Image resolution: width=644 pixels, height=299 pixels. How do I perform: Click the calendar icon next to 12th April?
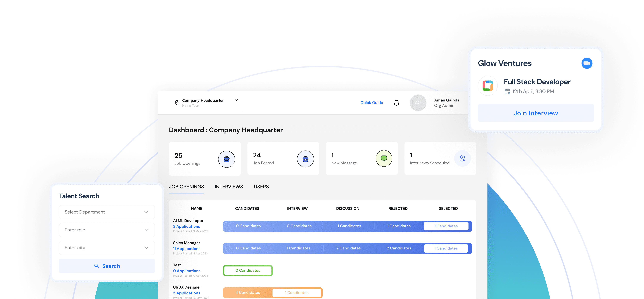click(x=507, y=92)
